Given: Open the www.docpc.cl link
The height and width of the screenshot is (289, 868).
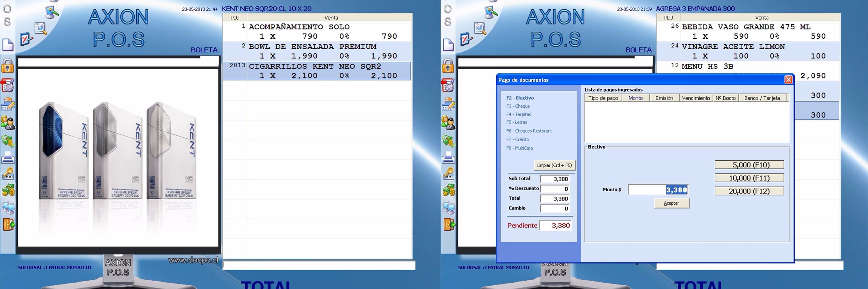Looking at the screenshot, I should (x=193, y=260).
